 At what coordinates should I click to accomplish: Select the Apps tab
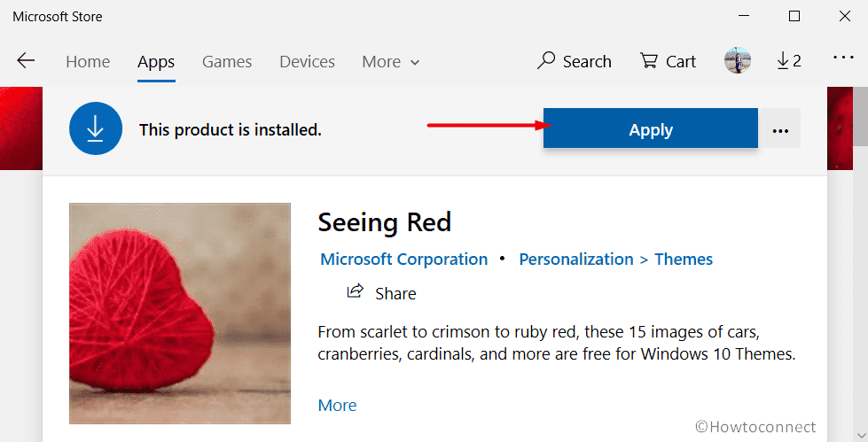(x=156, y=62)
